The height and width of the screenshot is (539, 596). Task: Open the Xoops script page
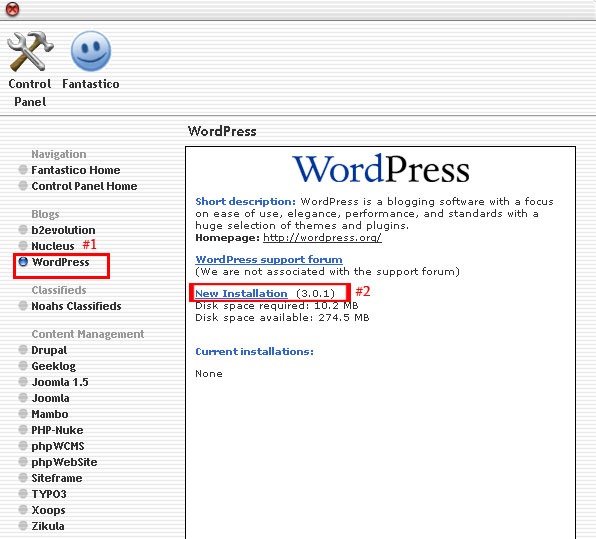(x=48, y=510)
